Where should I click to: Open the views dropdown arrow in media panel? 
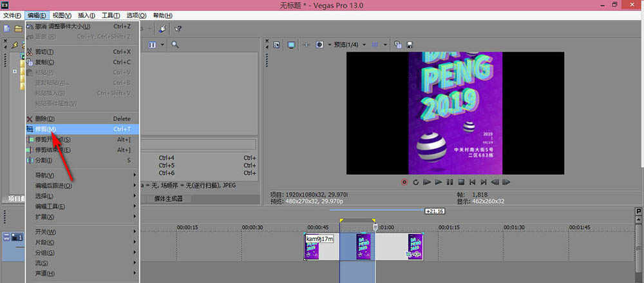point(163,44)
